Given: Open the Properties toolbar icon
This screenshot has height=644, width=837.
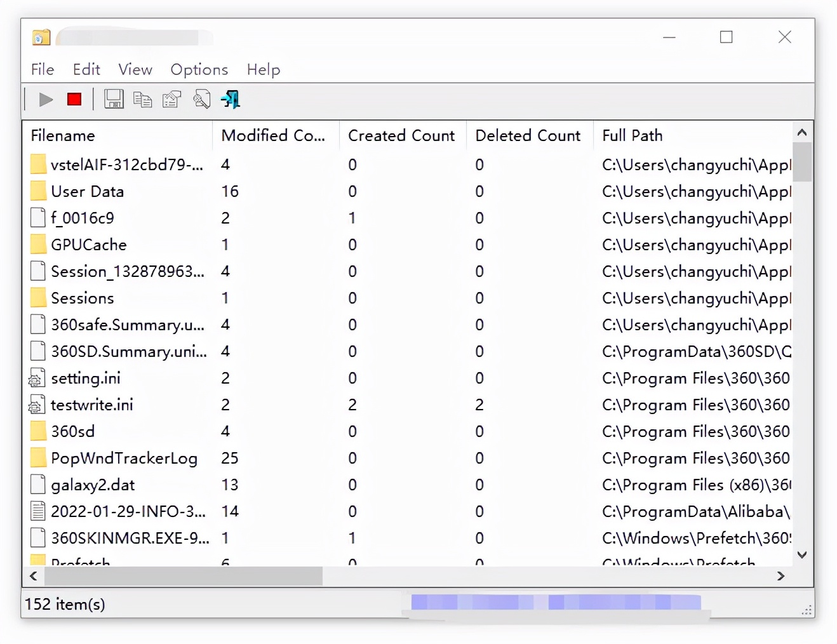Looking at the screenshot, I should (171, 100).
